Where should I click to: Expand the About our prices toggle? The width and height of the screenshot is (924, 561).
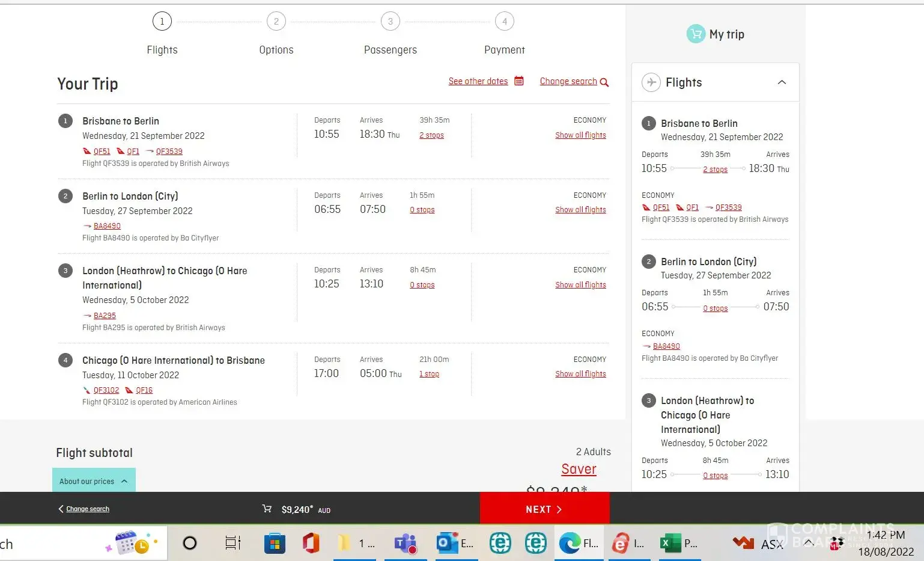(x=94, y=481)
